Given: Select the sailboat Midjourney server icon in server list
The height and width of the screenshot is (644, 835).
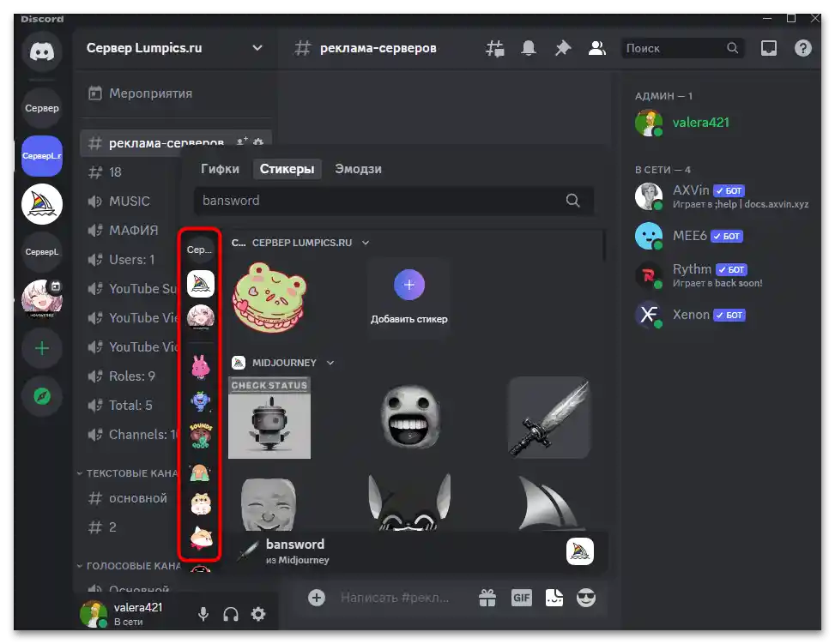Looking at the screenshot, I should (x=41, y=204).
